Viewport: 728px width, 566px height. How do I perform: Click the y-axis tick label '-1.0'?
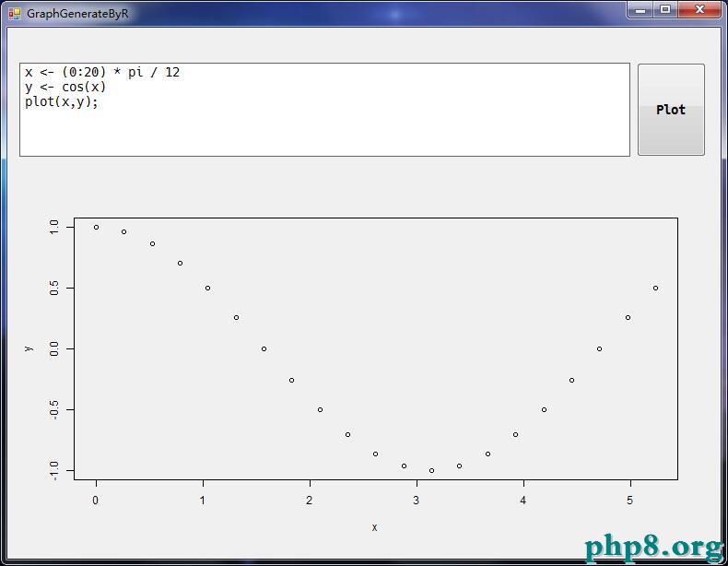53,470
